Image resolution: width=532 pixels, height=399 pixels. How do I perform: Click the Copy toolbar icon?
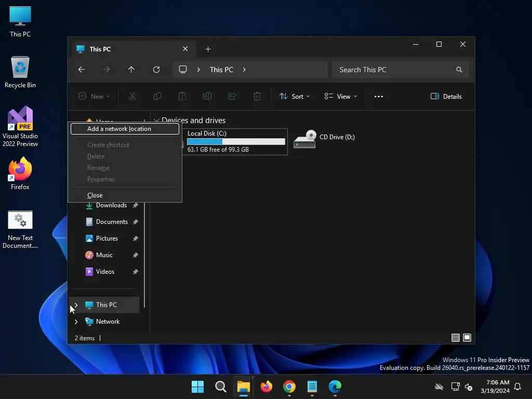157,96
